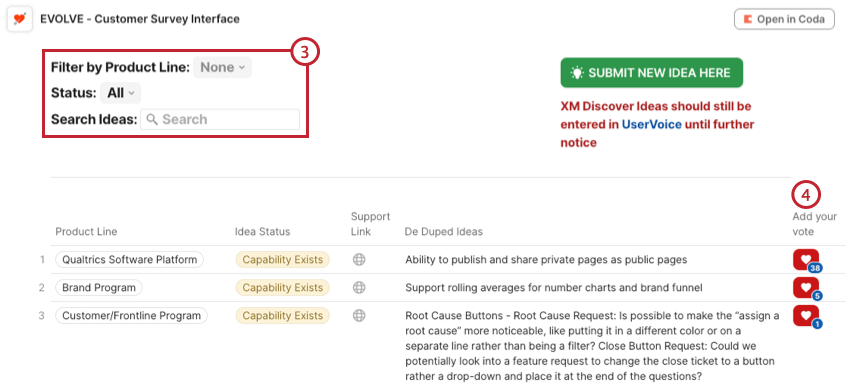Click Capability Exists status in row 1
850x386 pixels.
[x=282, y=260]
